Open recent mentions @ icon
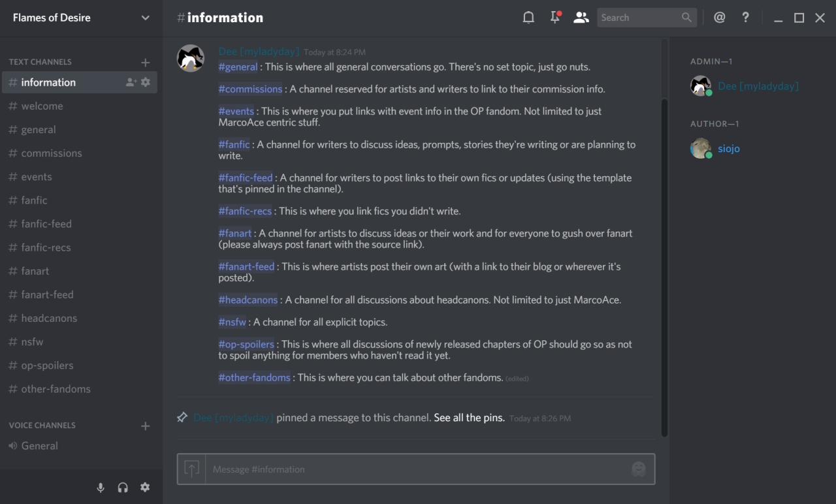Image resolution: width=836 pixels, height=504 pixels. pyautogui.click(x=719, y=18)
